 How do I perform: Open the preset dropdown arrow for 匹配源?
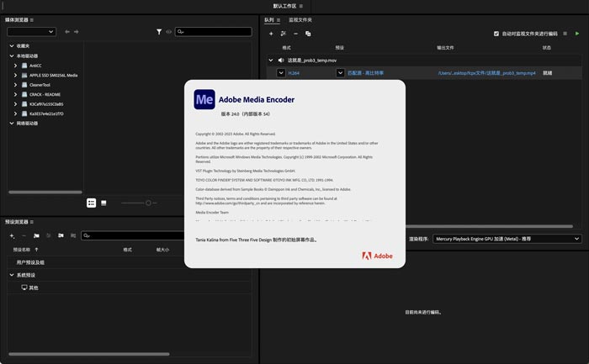coord(340,73)
